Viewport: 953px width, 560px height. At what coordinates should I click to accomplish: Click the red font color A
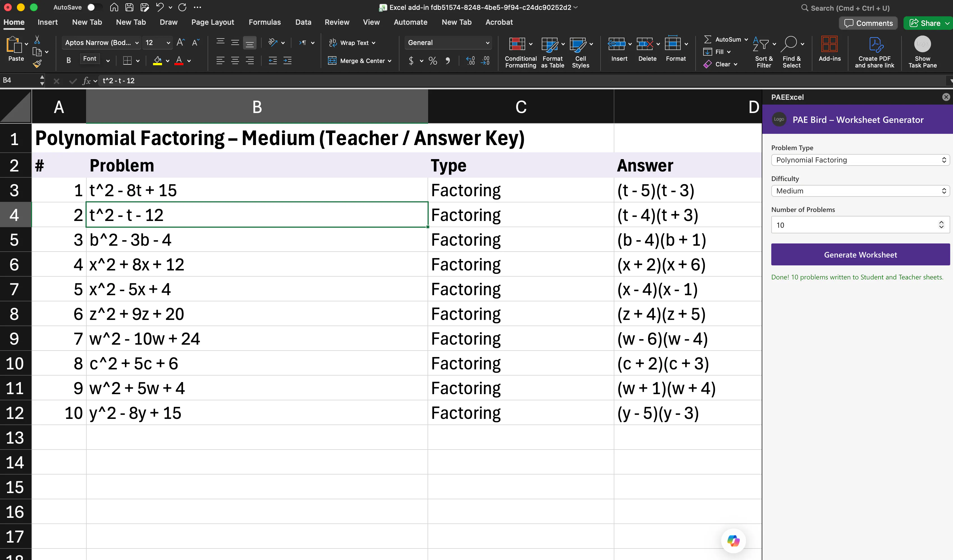click(179, 60)
